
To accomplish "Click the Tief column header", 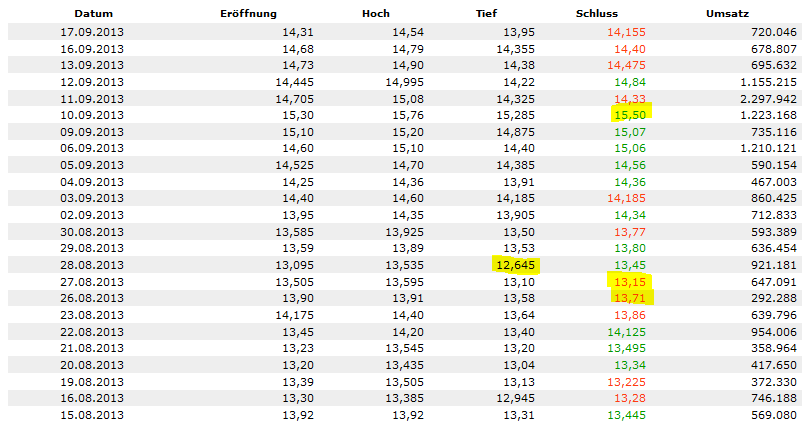I will coord(486,14).
